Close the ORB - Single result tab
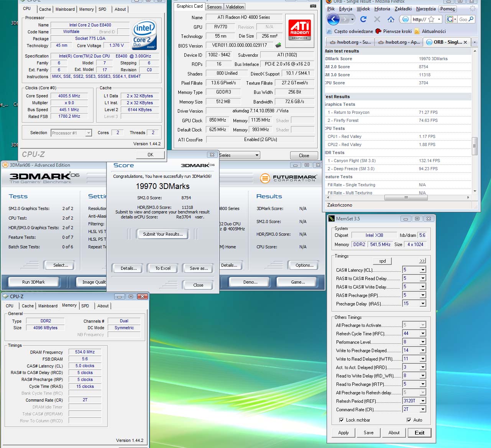The height and width of the screenshot is (448, 491). [465, 42]
